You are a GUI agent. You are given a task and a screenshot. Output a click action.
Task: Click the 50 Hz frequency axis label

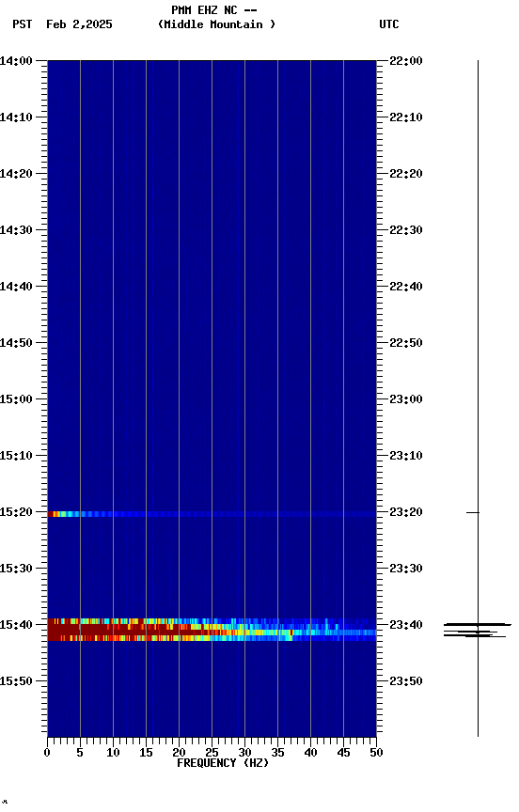(x=376, y=753)
